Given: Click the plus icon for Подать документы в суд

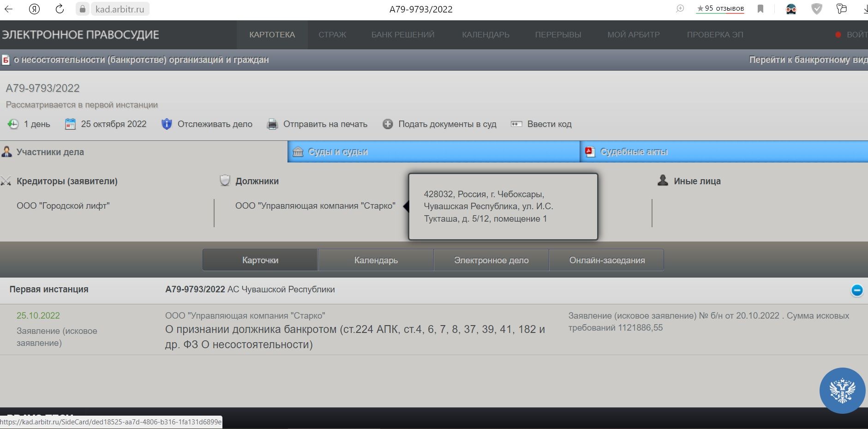Looking at the screenshot, I should pyautogui.click(x=388, y=124).
